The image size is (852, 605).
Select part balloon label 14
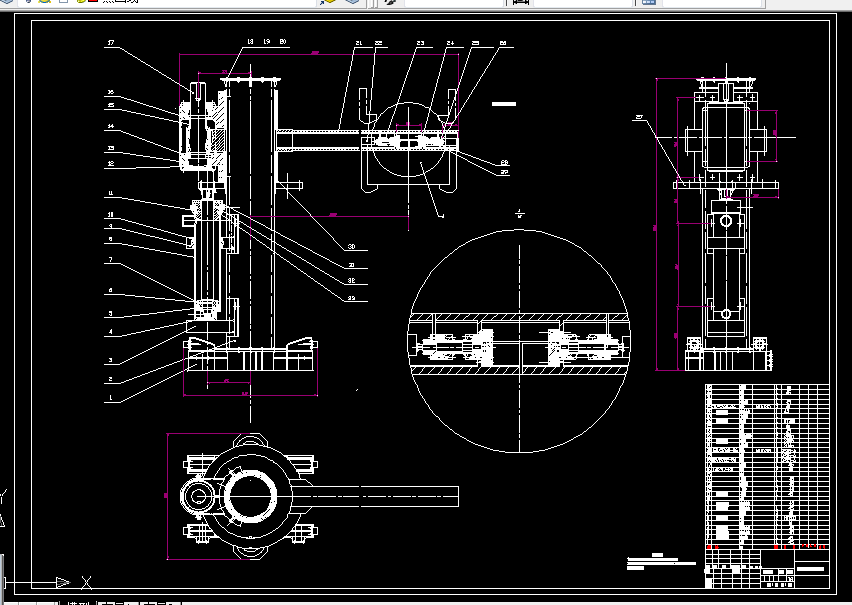(111, 126)
